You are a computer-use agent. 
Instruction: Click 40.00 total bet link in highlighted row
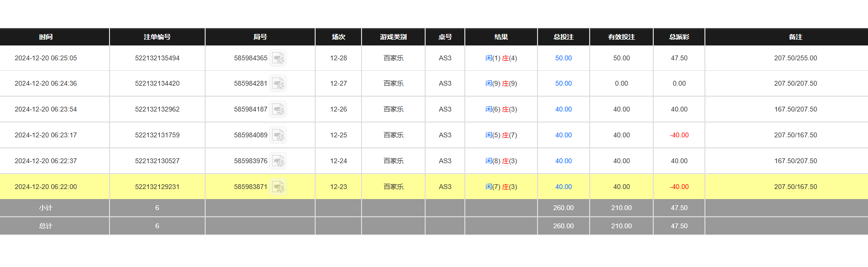(x=563, y=187)
